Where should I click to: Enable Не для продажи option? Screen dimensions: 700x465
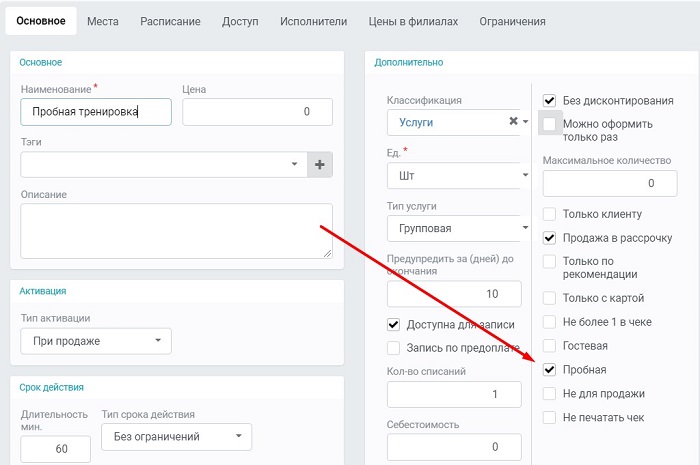click(x=549, y=393)
